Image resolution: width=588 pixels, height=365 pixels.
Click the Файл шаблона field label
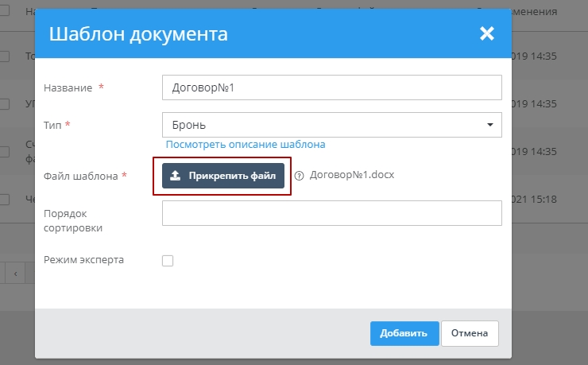coord(81,176)
